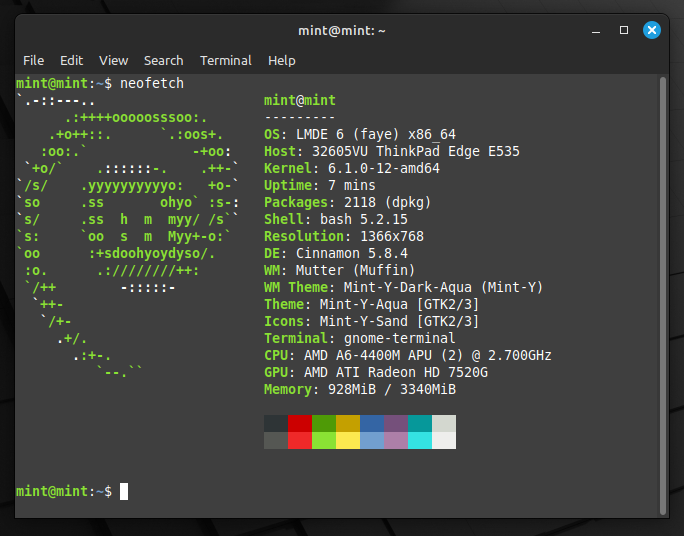The height and width of the screenshot is (536, 684).
Task: Maximize the terminal window
Action: tap(624, 30)
